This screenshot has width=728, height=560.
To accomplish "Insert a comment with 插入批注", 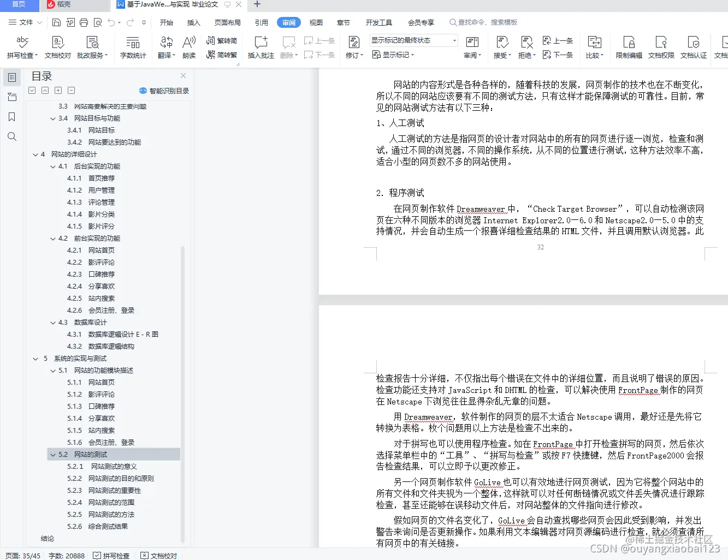I will click(261, 47).
